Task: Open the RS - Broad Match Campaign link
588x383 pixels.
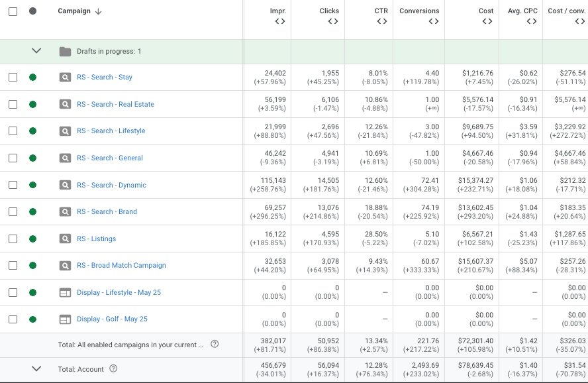Action: pos(121,265)
